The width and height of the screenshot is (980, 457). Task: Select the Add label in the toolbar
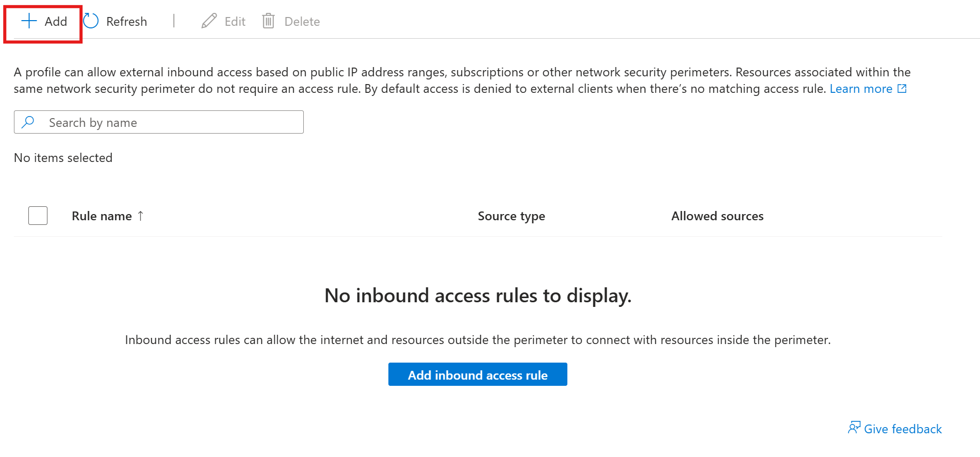coord(56,22)
